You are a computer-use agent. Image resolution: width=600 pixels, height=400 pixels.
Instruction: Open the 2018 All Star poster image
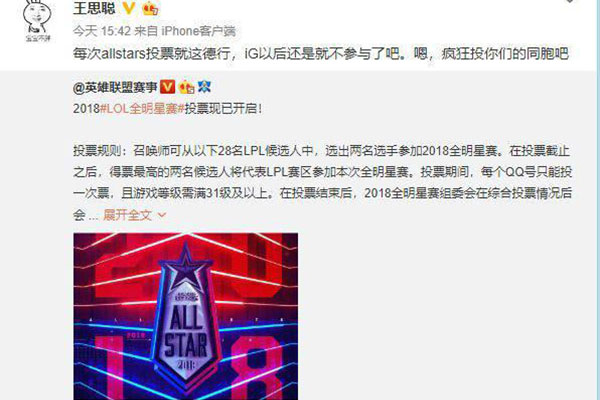(x=186, y=316)
